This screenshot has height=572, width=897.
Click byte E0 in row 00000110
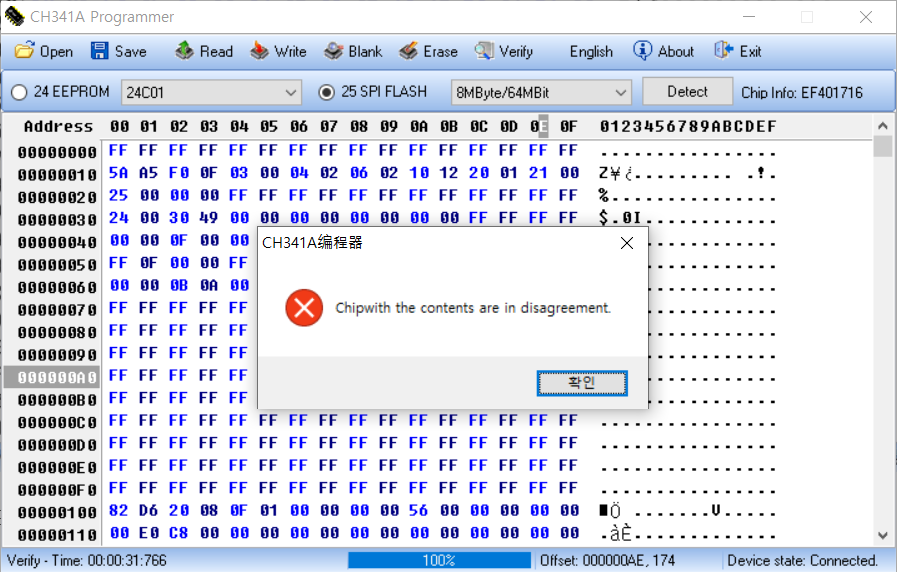click(149, 533)
